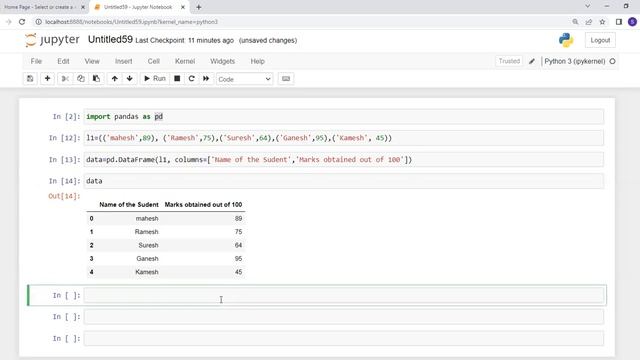The width and height of the screenshot is (640, 360).
Task: Click the pd.DataFrame code cell
Action: (x=344, y=159)
